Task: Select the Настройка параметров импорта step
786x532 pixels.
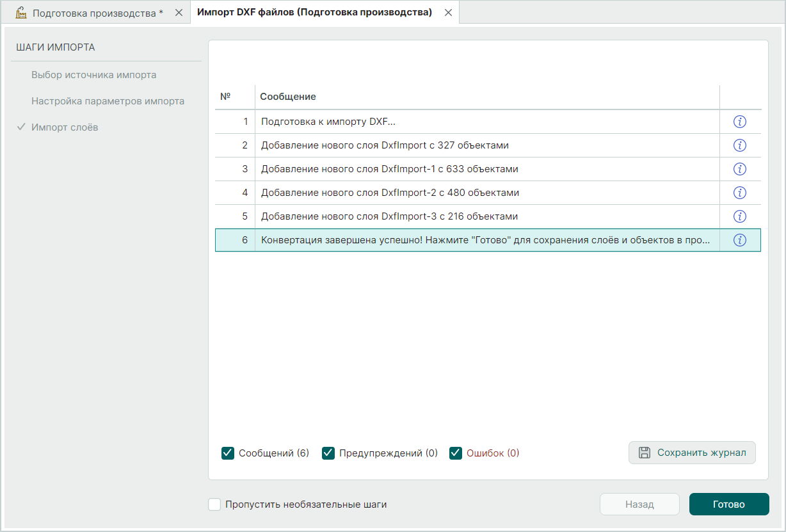Action: 108,101
